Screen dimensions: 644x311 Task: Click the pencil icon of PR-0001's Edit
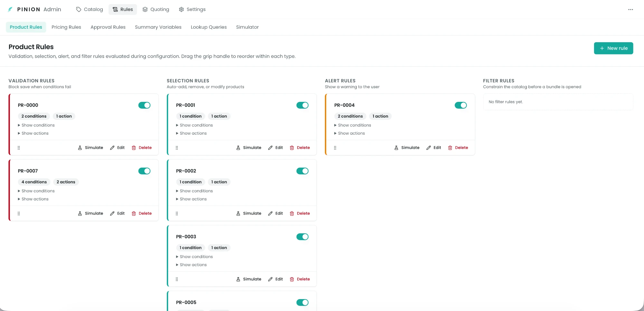(x=270, y=148)
